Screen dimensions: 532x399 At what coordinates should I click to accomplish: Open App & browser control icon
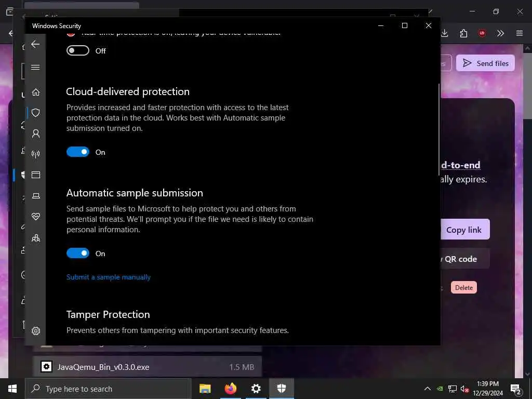tap(36, 175)
